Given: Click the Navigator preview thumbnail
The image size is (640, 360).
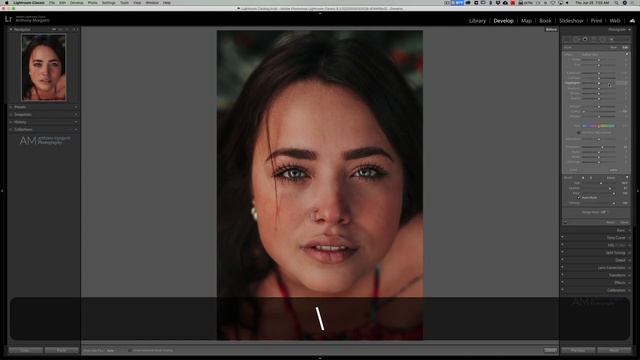Looking at the screenshot, I should pyautogui.click(x=44, y=67).
